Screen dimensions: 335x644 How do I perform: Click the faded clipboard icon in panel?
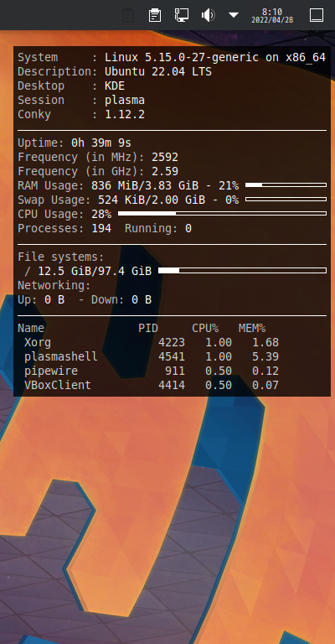click(128, 15)
